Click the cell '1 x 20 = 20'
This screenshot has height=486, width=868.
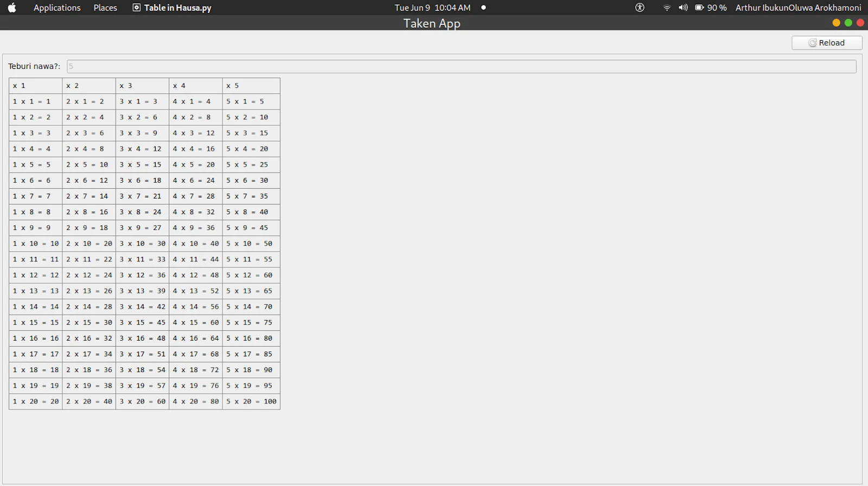[36, 401]
